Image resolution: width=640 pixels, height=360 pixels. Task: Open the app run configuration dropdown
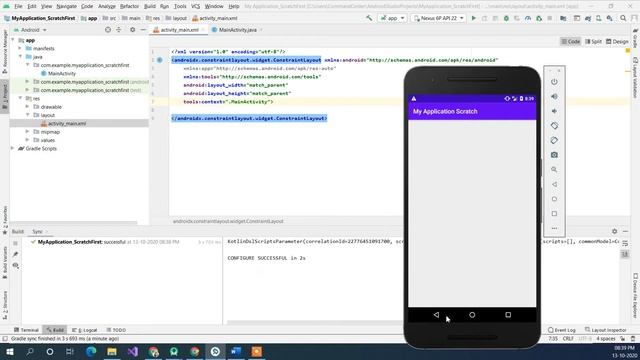[392, 18]
